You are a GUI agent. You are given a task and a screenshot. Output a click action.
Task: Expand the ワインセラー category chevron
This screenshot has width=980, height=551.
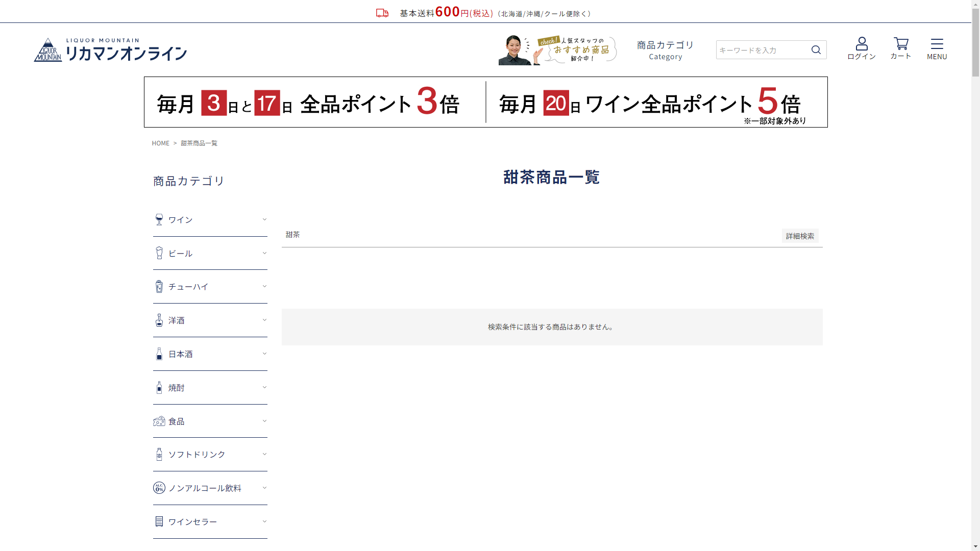pos(264,521)
